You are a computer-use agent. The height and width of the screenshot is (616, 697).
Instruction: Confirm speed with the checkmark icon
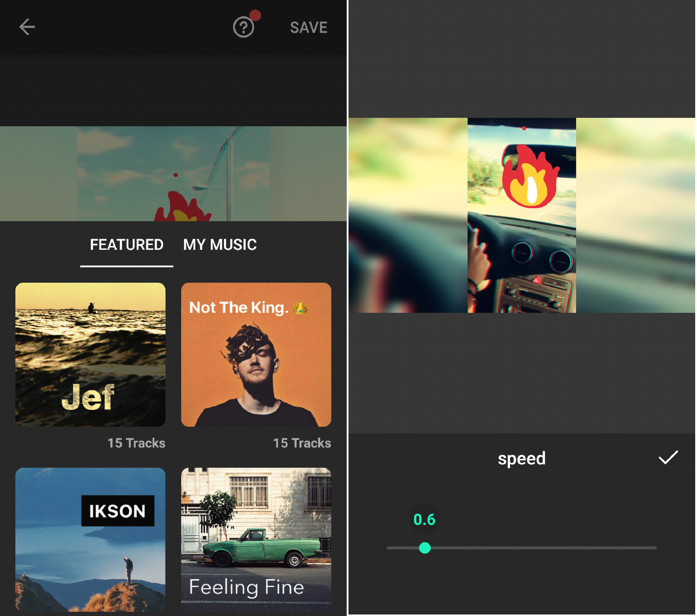point(668,457)
